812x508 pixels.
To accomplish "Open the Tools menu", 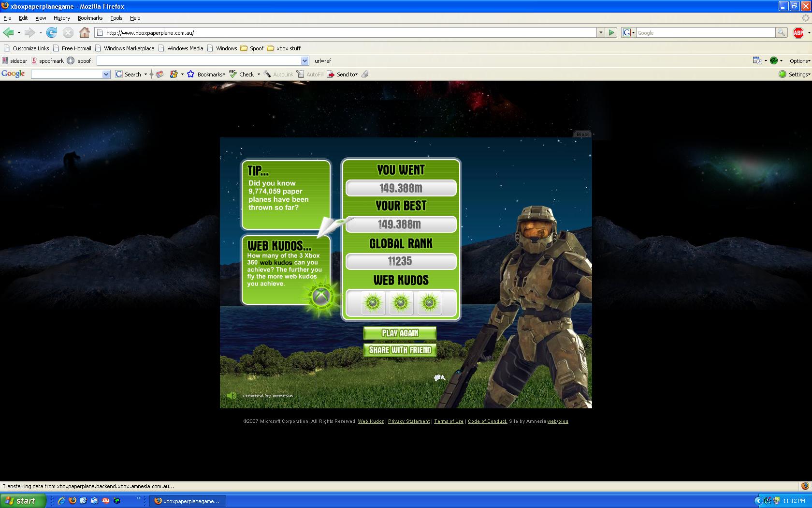I will [x=116, y=18].
